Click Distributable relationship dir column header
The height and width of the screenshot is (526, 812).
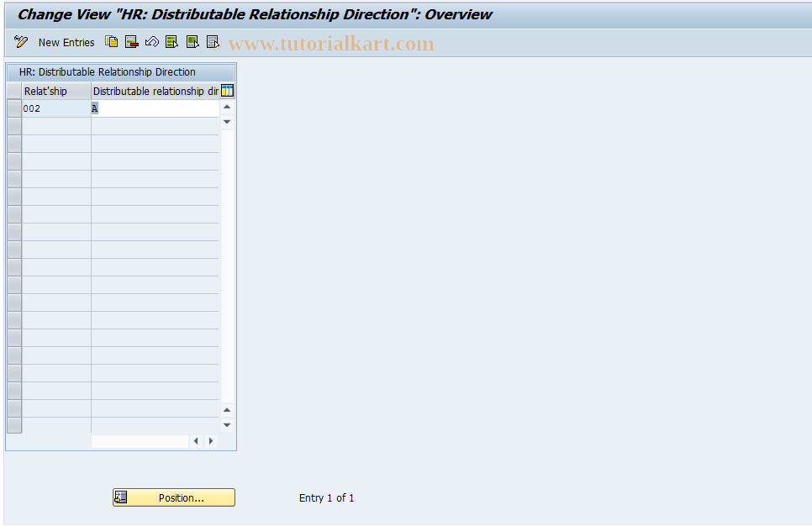156,91
